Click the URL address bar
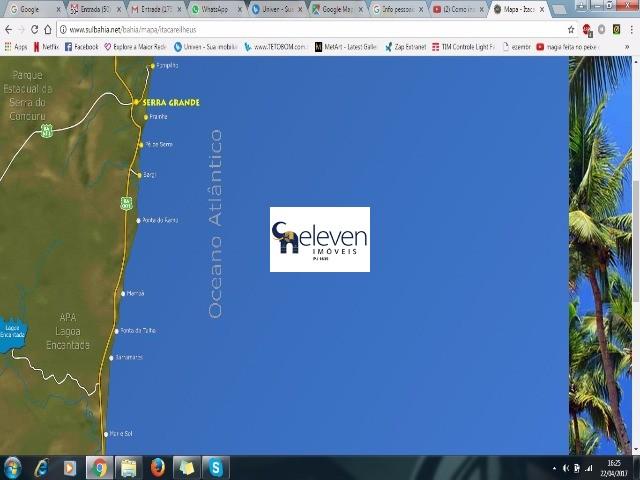Viewport: 640px width, 480px height. coord(300,30)
